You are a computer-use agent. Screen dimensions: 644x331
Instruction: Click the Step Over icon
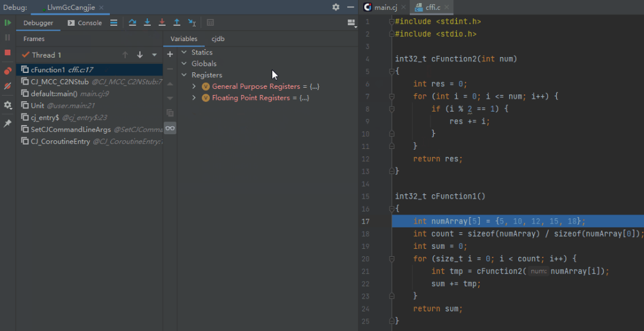click(x=132, y=23)
